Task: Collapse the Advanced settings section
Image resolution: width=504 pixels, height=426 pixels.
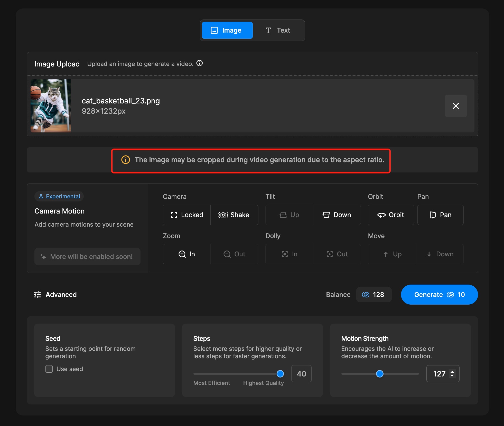Action: click(x=61, y=295)
